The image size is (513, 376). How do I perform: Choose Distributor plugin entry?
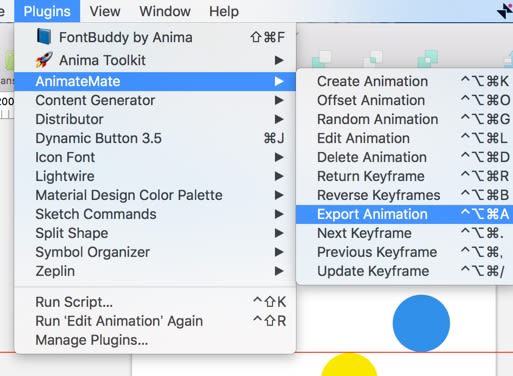coord(155,119)
